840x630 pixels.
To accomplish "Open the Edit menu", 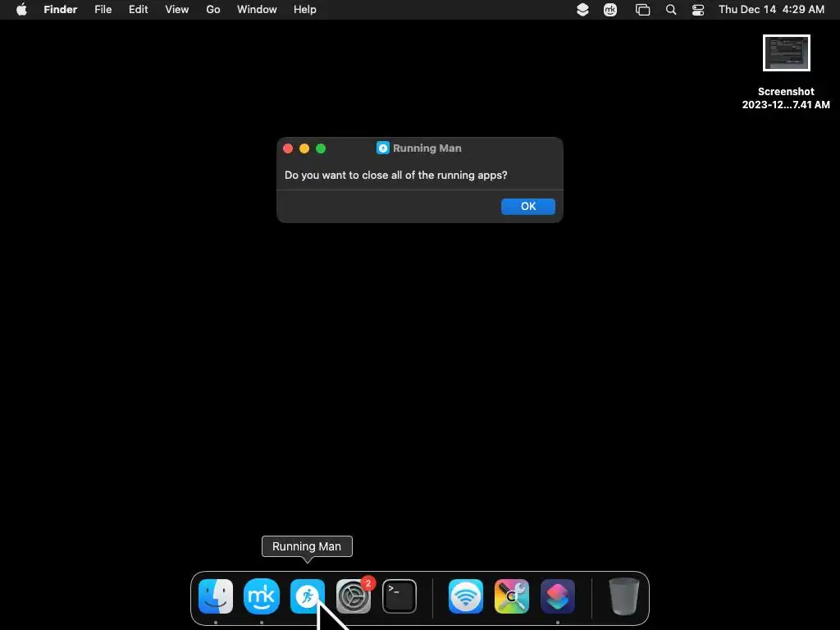I will click(138, 10).
